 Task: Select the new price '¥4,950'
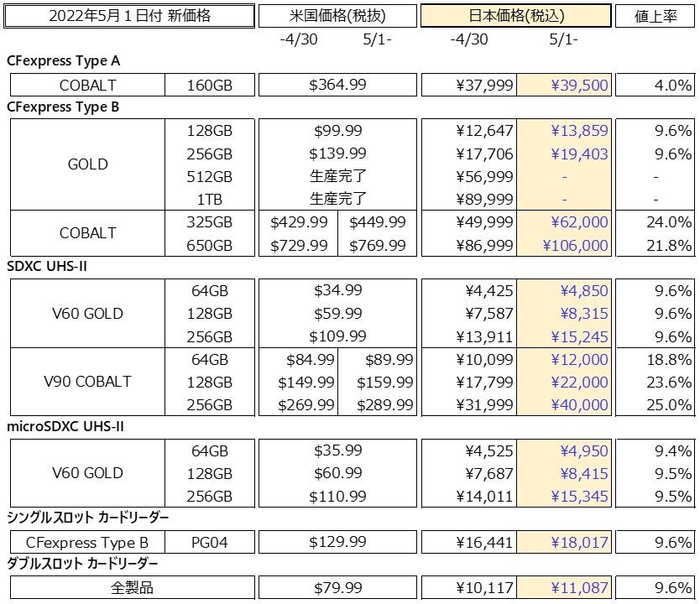tap(584, 451)
